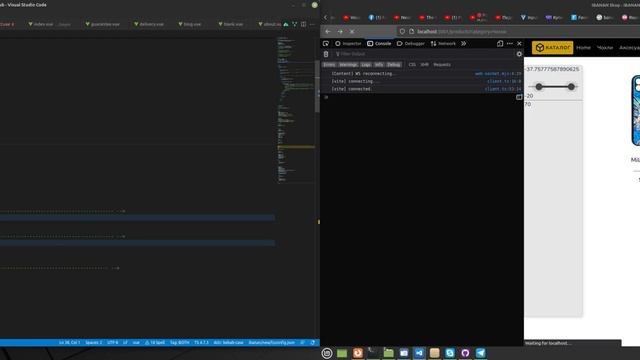Click the phone case product image
This screenshot has height=360, width=640.
click(636, 110)
